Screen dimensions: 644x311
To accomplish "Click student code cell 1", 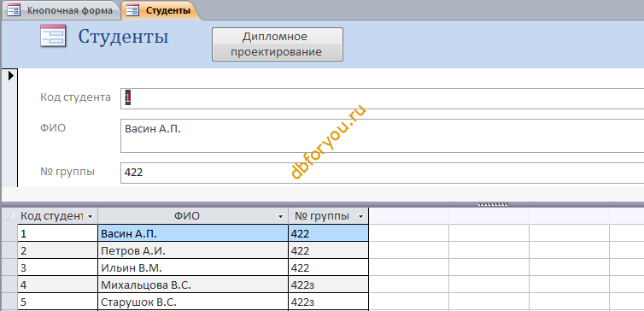I will (58, 233).
